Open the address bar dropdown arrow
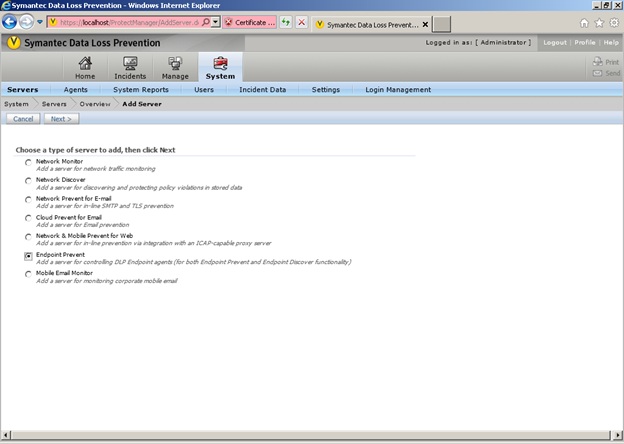This screenshot has width=624, height=444. point(215,22)
